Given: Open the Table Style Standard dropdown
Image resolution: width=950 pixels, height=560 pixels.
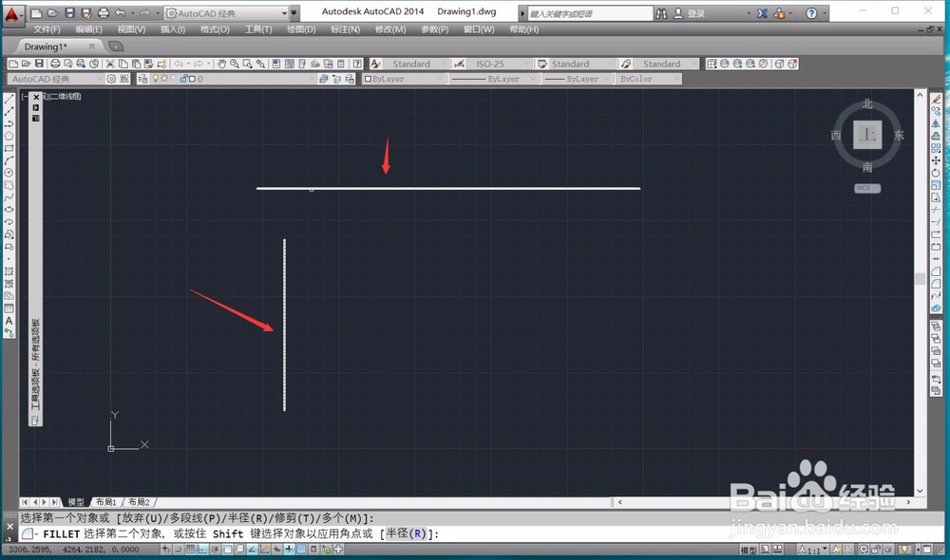Looking at the screenshot, I should (582, 64).
